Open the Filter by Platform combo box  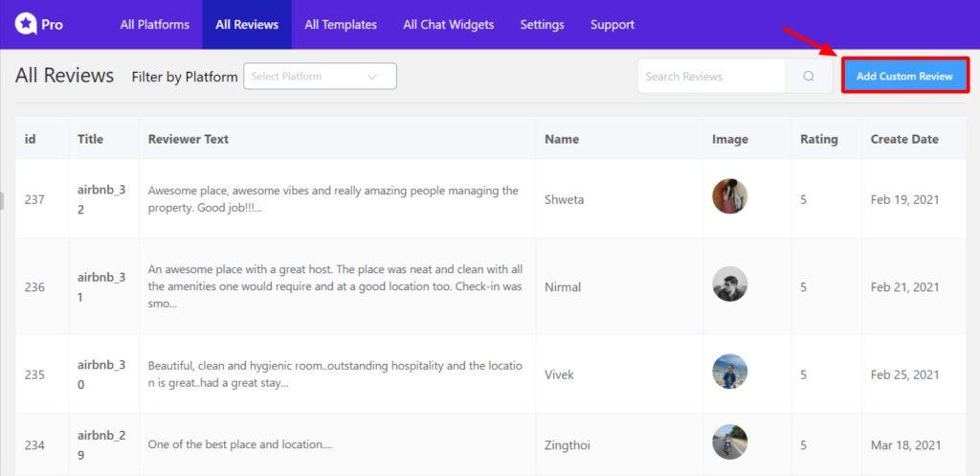point(320,77)
